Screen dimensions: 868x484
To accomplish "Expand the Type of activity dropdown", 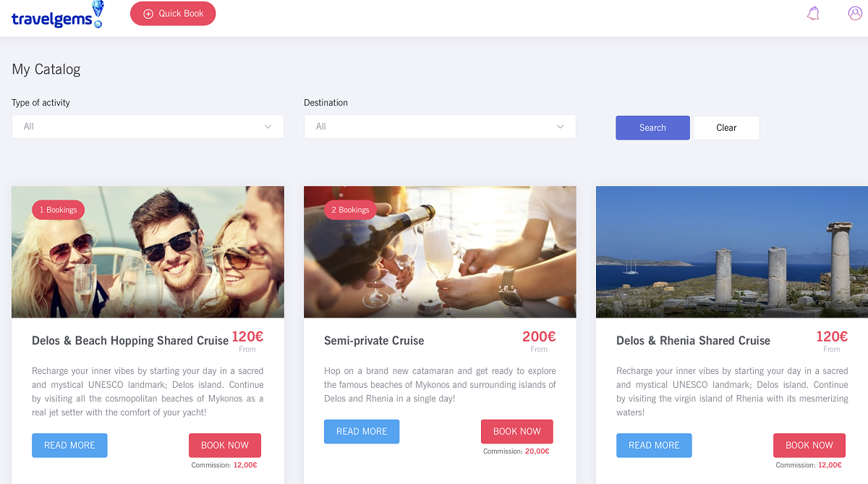I will [148, 127].
